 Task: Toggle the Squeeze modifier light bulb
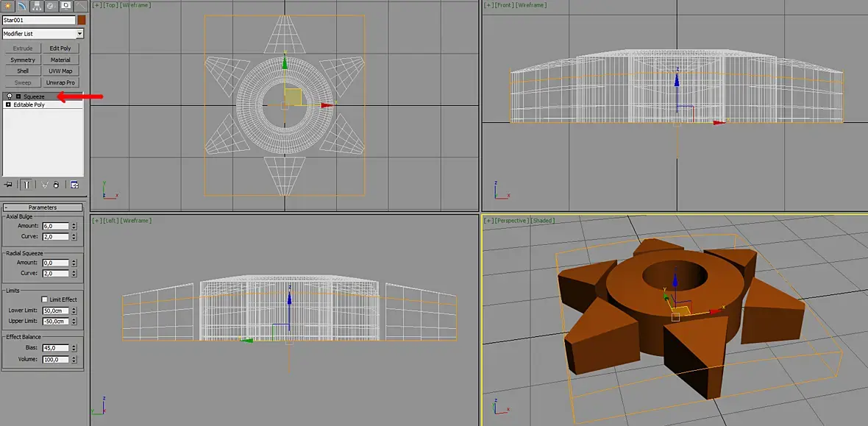(x=10, y=96)
